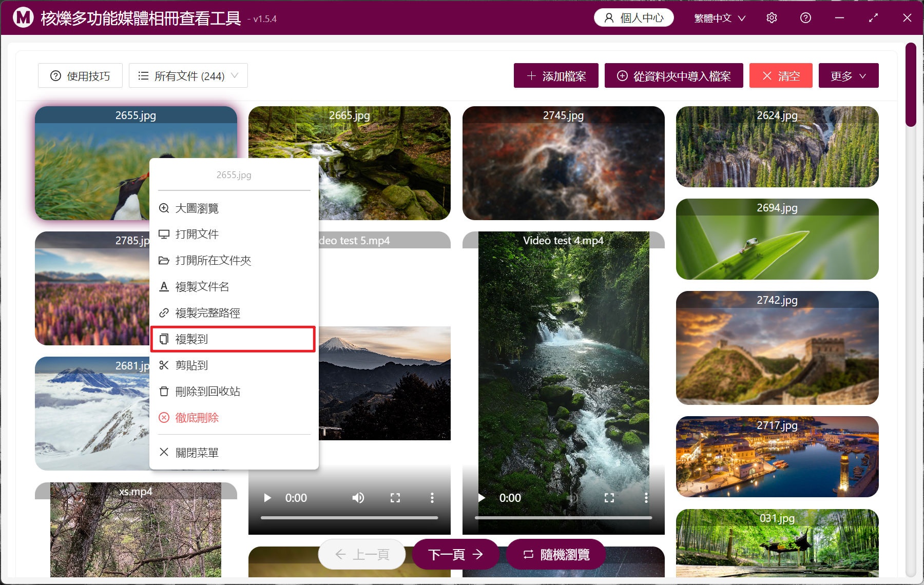
Task: Clear list with 清空 button
Action: point(781,76)
